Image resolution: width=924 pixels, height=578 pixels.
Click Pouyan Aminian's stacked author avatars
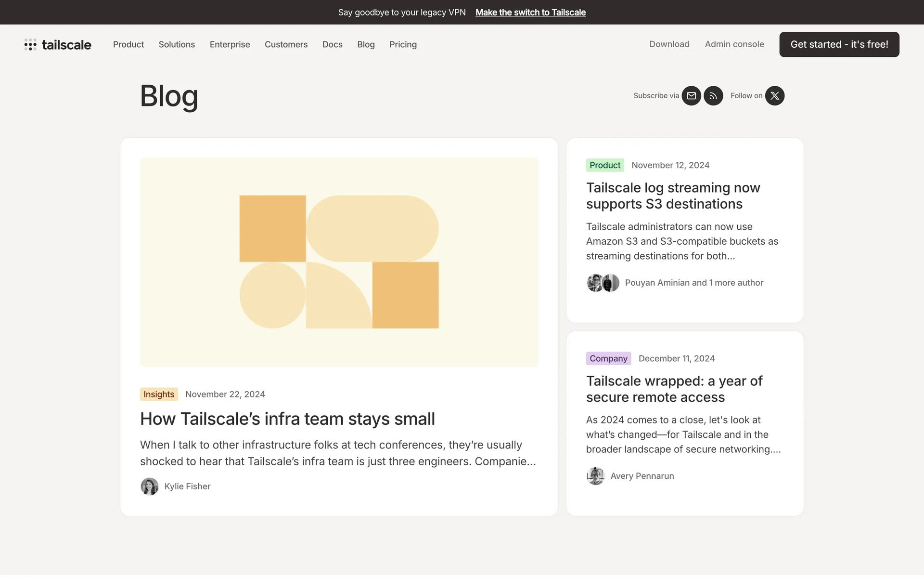[603, 283]
